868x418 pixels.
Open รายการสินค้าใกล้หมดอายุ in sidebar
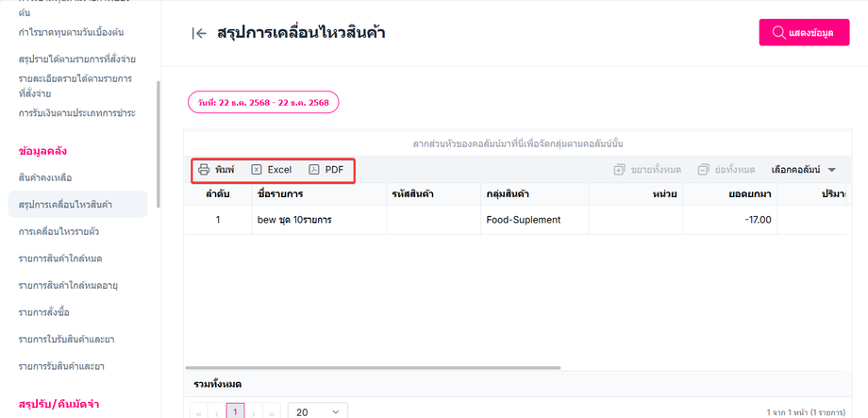68,286
